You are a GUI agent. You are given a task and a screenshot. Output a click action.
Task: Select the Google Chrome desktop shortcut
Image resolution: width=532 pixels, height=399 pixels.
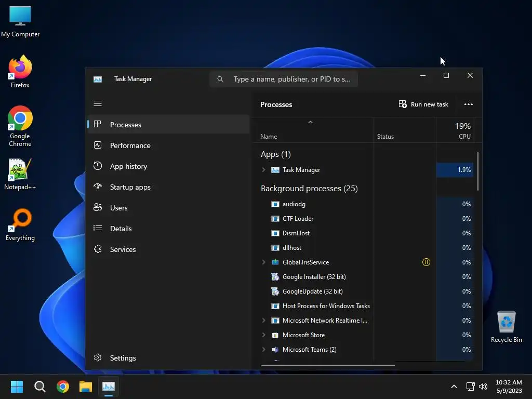pyautogui.click(x=20, y=126)
